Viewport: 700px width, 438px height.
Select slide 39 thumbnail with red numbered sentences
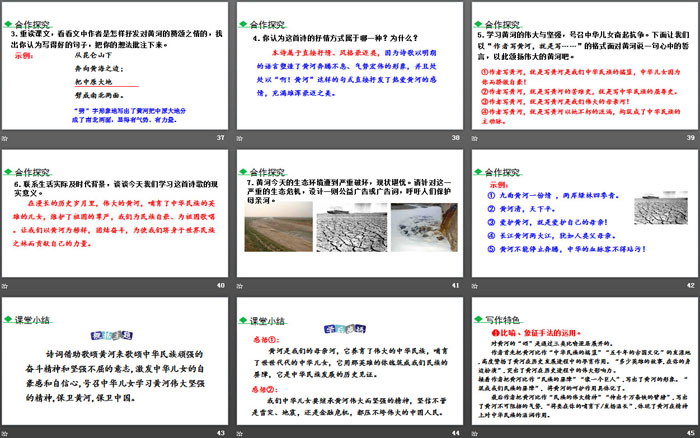585,66
